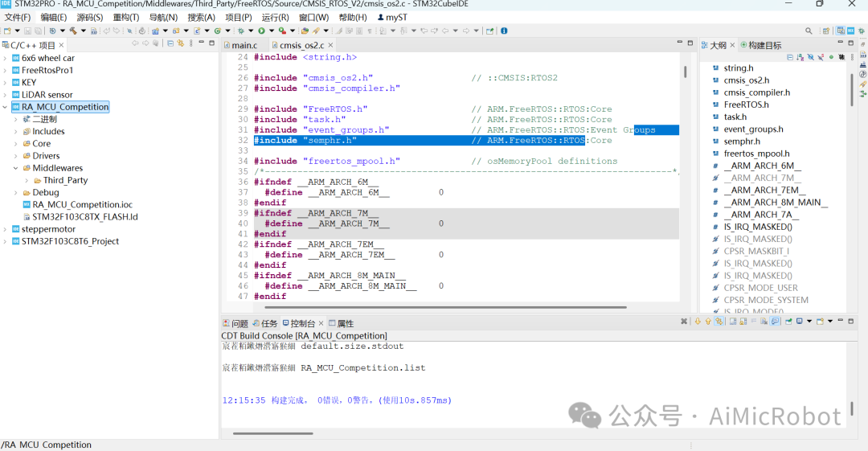The width and height of the screenshot is (868, 451).
Task: Expand the steppermotor project
Action: click(x=5, y=229)
